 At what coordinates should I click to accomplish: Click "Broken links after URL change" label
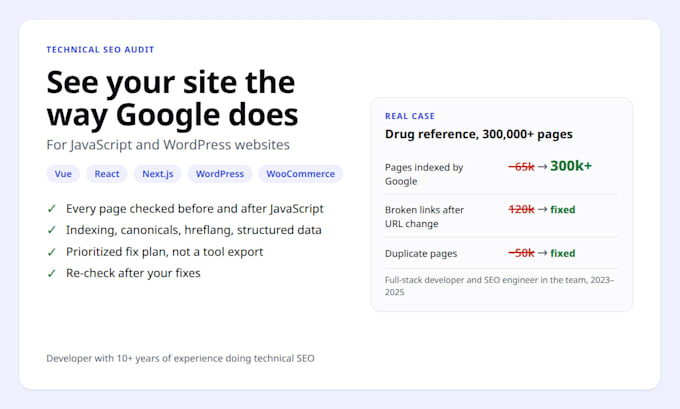[x=425, y=217]
